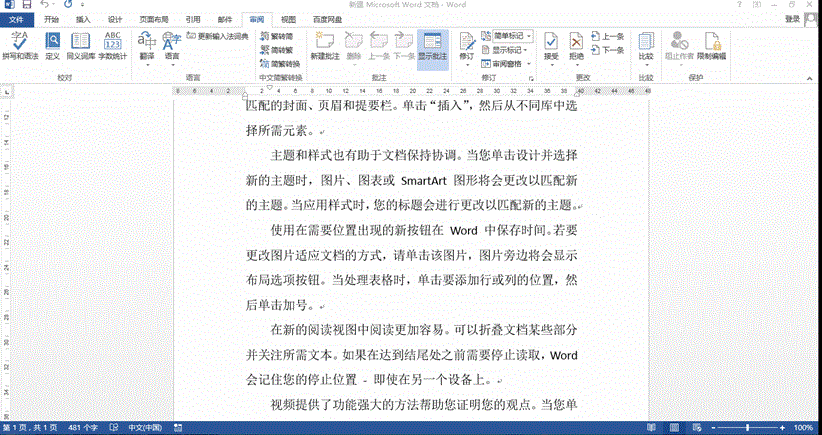Screen dimensions: 822x435
Task: Open the 页面布局 tab
Action: (153, 19)
